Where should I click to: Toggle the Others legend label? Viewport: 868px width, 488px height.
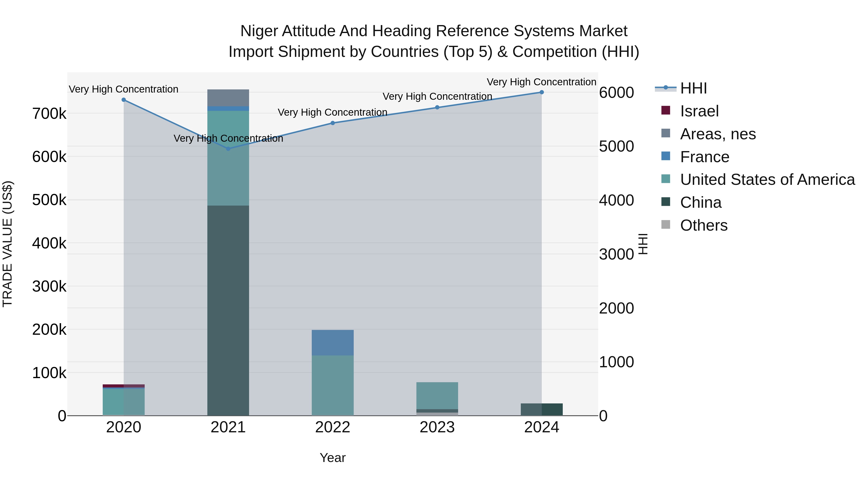[704, 225]
